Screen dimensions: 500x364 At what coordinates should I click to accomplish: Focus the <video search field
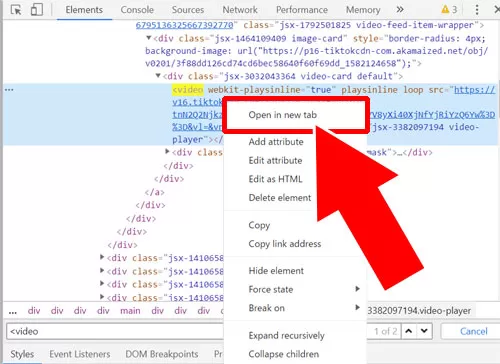coord(115,331)
